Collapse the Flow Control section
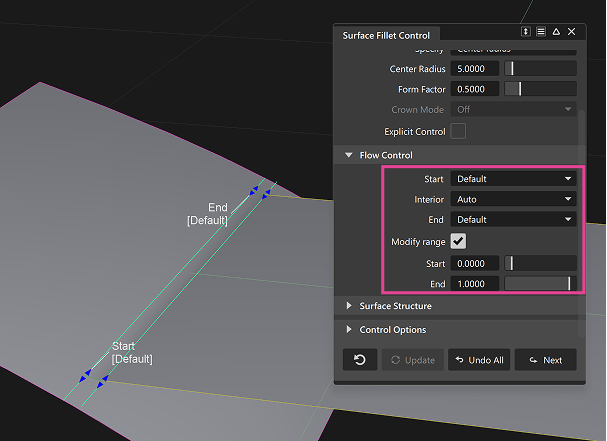 348,155
